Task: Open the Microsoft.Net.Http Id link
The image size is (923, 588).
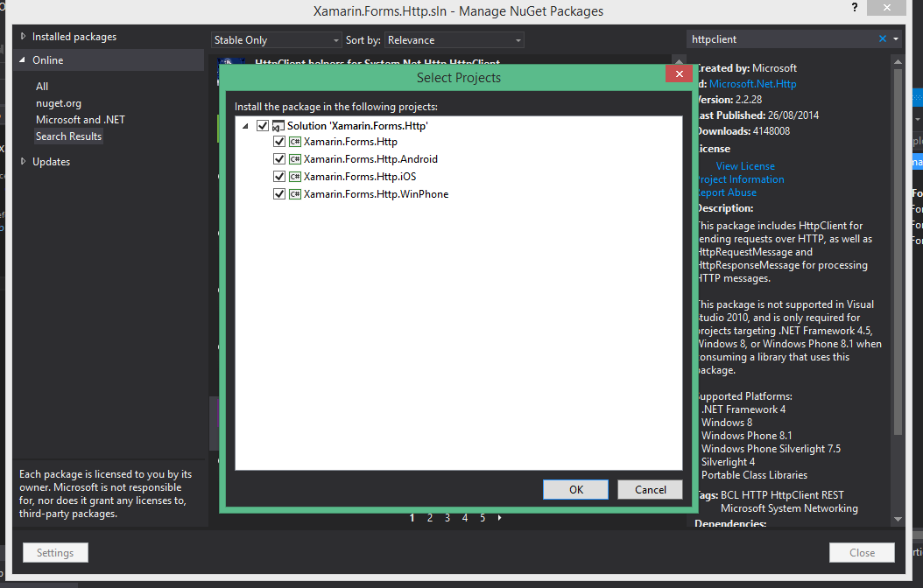Action: (752, 84)
